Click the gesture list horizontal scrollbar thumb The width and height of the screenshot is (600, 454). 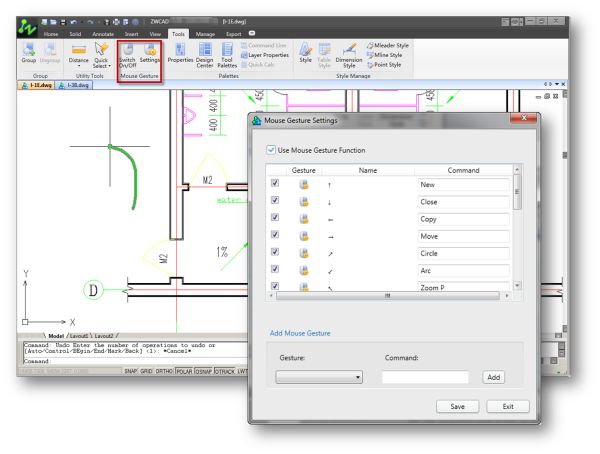(387, 296)
